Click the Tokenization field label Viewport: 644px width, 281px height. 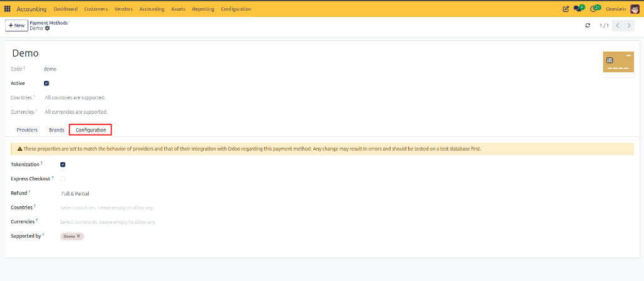tap(25, 164)
